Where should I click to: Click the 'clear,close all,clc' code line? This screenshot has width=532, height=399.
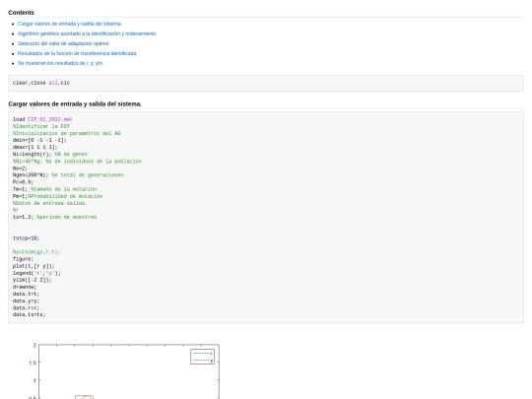click(x=41, y=83)
